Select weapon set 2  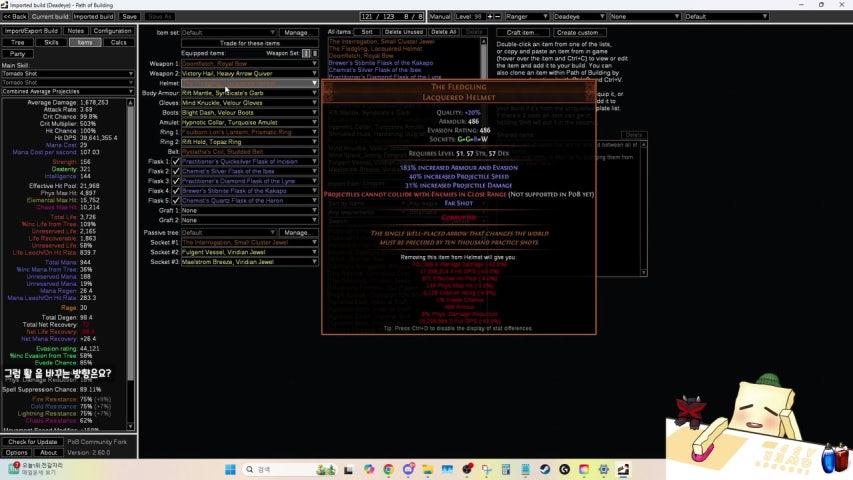point(314,53)
